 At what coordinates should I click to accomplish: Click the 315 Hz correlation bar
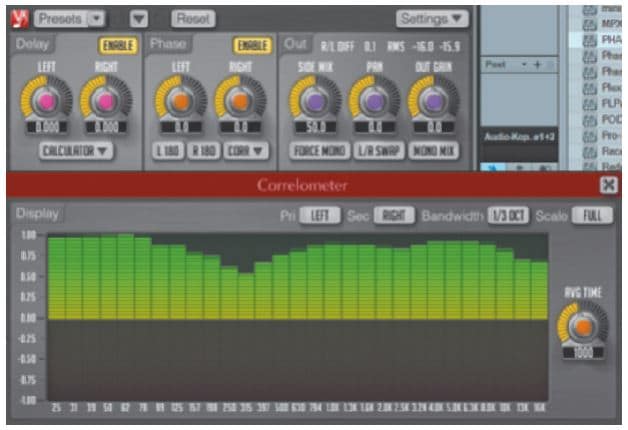[x=246, y=296]
